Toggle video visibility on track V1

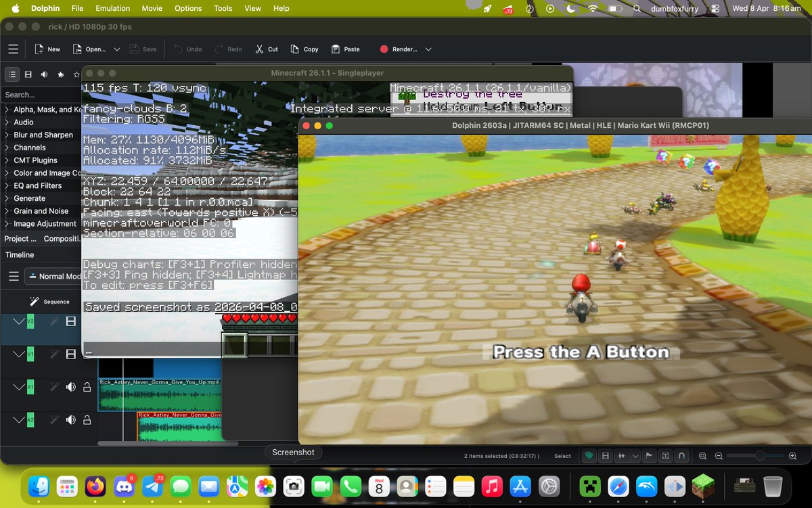[70, 354]
